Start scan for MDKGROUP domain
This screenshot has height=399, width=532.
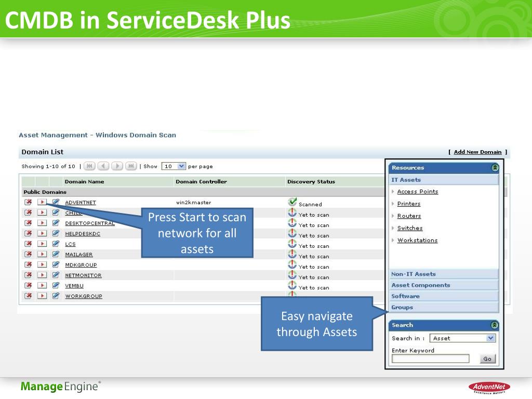click(x=42, y=264)
